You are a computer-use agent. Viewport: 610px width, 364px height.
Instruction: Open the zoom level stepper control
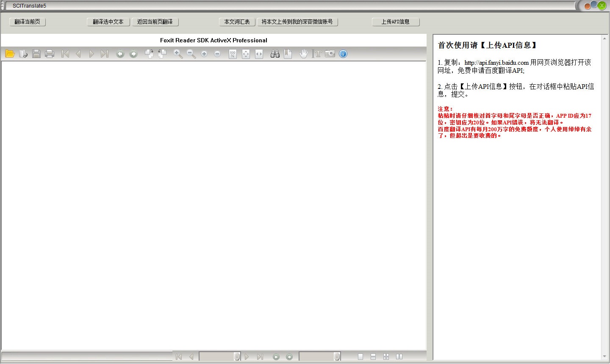[337, 357]
